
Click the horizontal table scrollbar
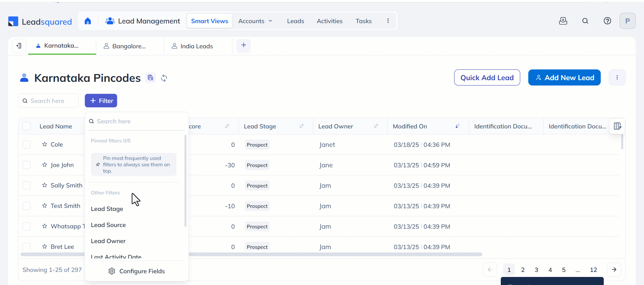(x=252, y=254)
